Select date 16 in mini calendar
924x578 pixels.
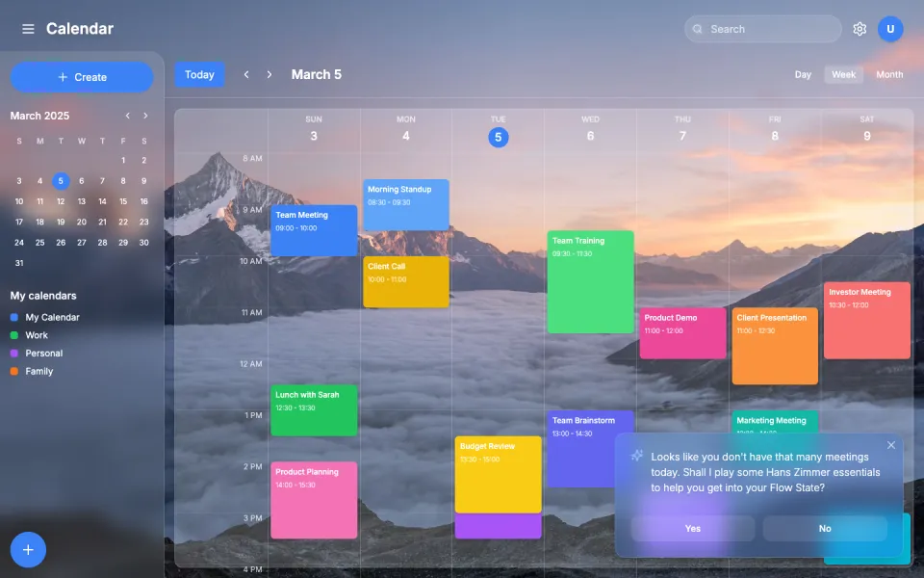click(143, 201)
